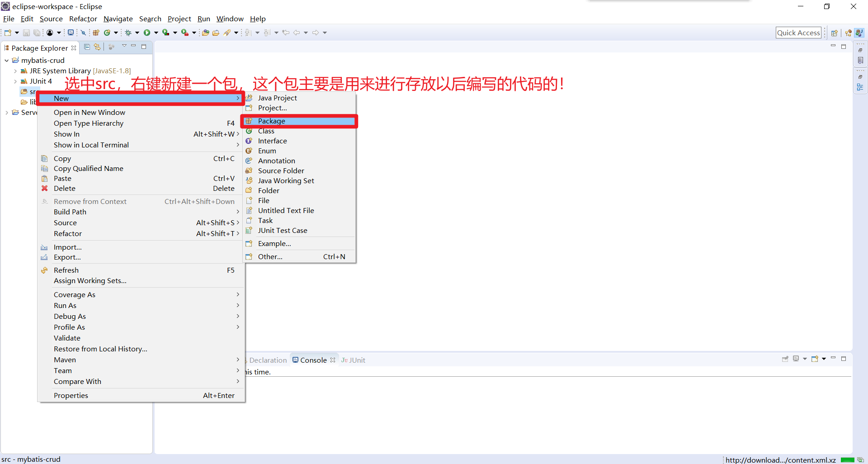Open the Navigate menu
868x464 pixels.
tap(118, 19)
